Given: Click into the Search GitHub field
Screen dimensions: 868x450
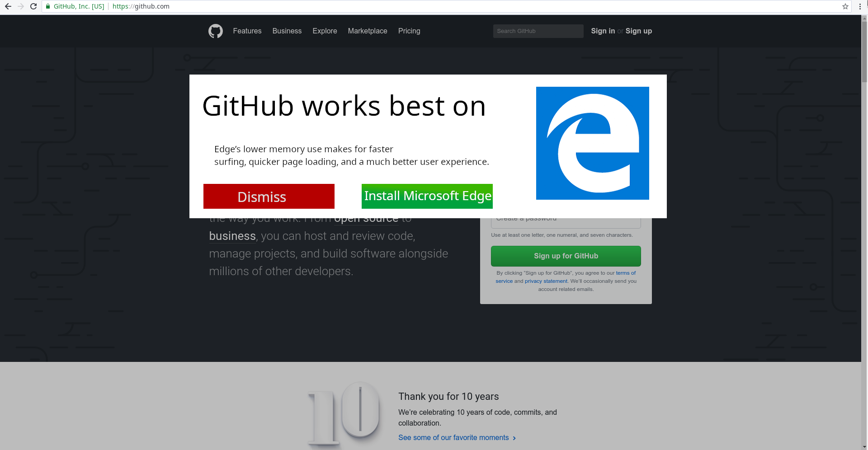Looking at the screenshot, I should [538, 31].
